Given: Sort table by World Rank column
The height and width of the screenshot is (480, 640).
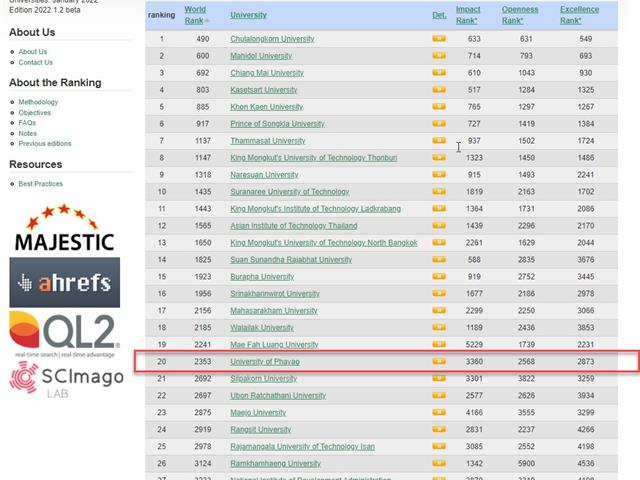Looking at the screenshot, I should [196, 15].
